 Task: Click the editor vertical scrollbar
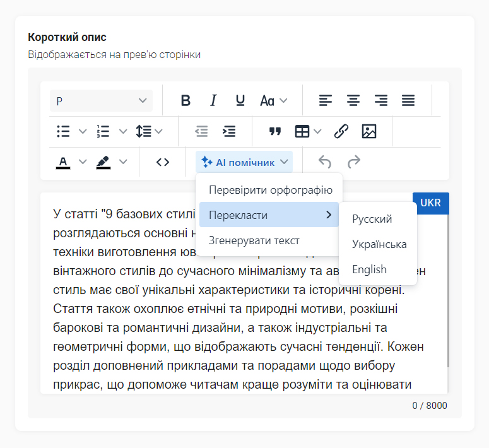tap(448, 290)
